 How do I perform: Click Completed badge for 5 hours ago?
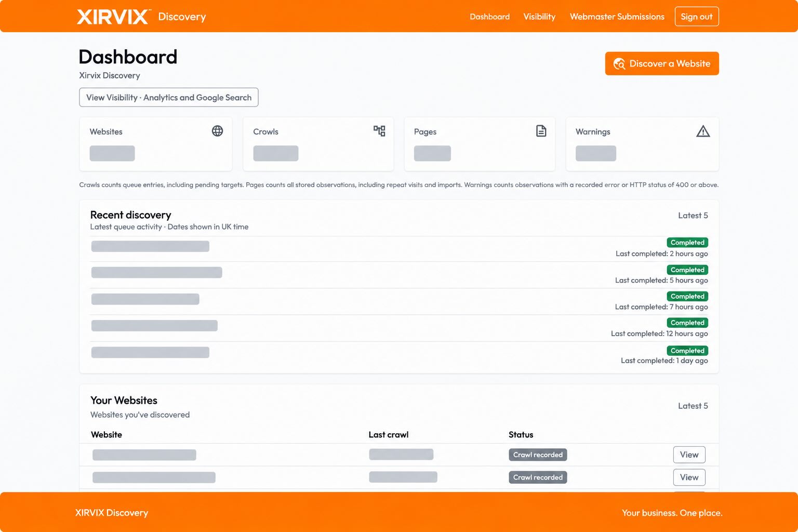pos(687,270)
